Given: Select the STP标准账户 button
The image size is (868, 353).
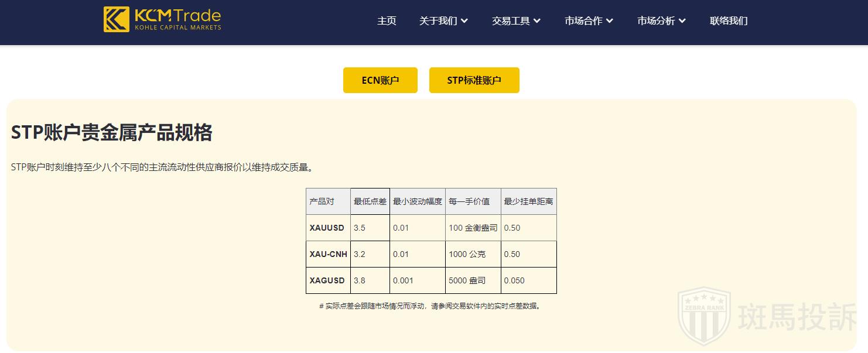Looking at the screenshot, I should [x=474, y=80].
